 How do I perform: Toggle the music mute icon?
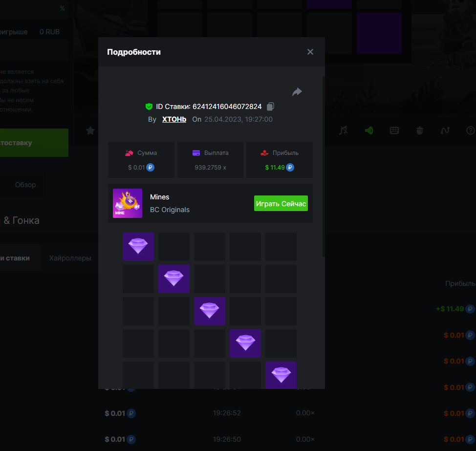[x=344, y=130]
